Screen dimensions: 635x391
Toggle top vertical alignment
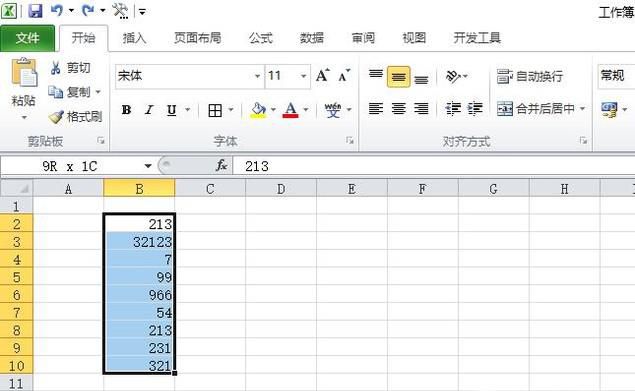376,76
